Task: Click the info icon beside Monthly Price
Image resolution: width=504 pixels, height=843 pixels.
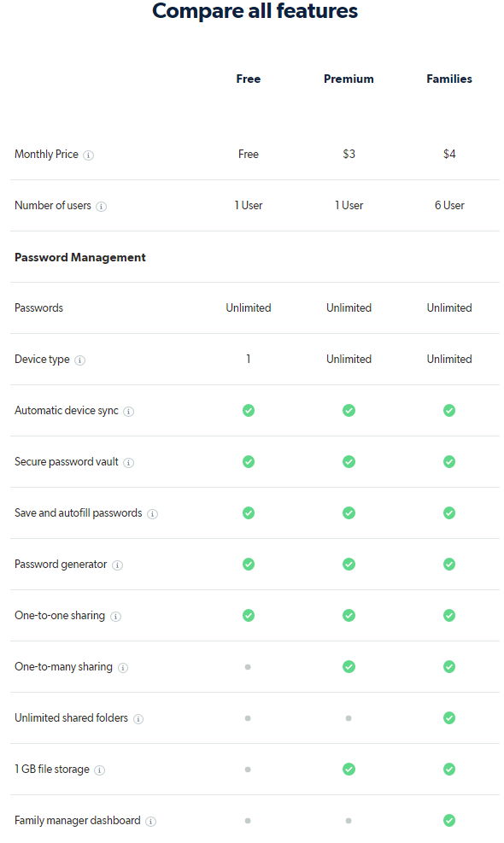Action: (89, 155)
